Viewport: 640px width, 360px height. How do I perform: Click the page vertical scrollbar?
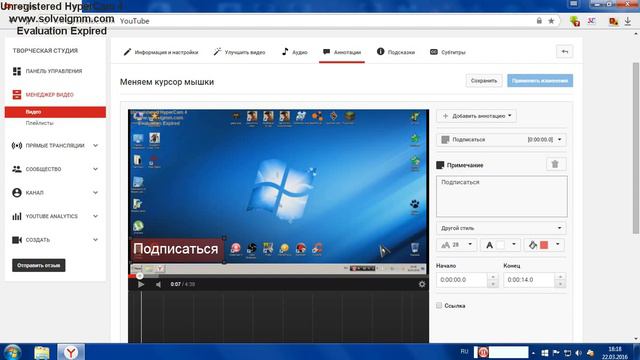point(636,148)
